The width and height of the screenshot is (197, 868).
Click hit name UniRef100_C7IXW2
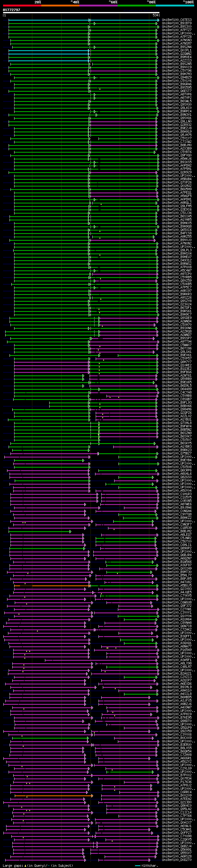tap(176, 142)
